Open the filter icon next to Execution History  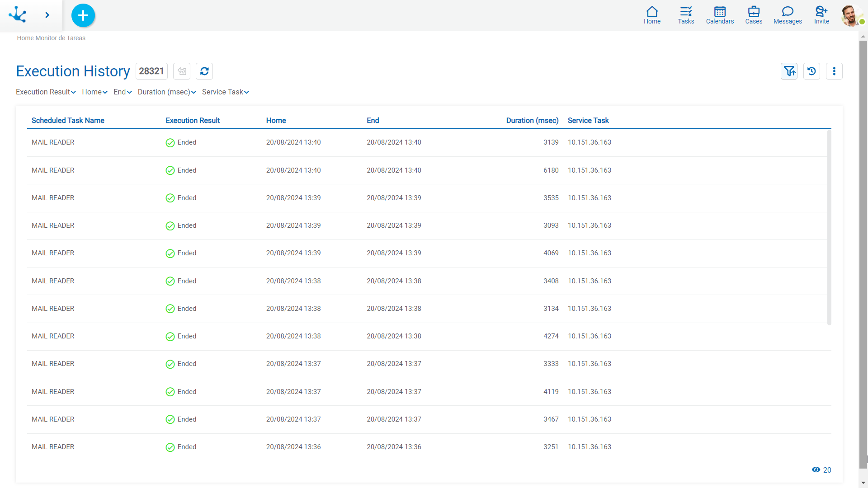789,71
